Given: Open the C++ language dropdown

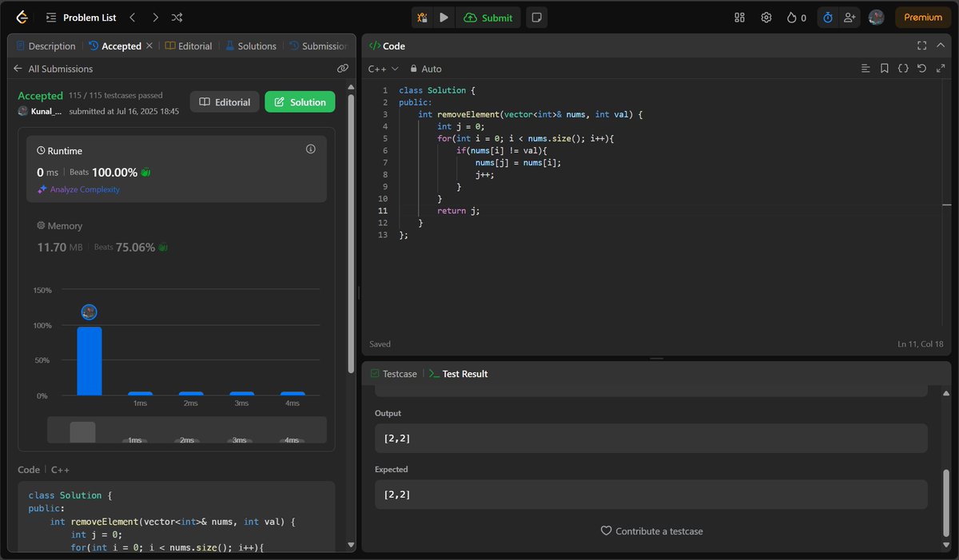Looking at the screenshot, I should click(x=383, y=69).
